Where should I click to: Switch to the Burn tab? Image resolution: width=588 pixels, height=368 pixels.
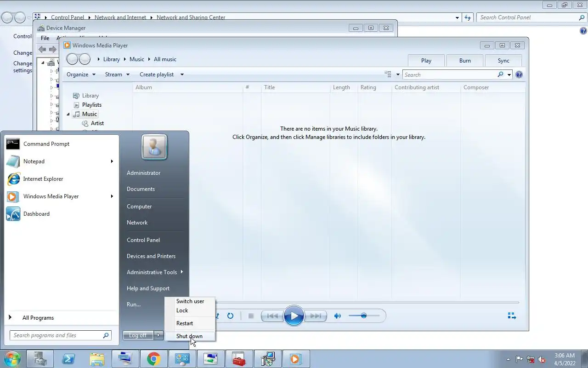point(465,61)
